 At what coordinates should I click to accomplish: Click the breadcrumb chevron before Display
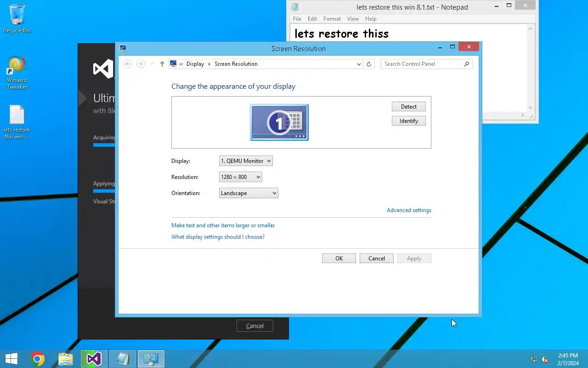(181, 64)
